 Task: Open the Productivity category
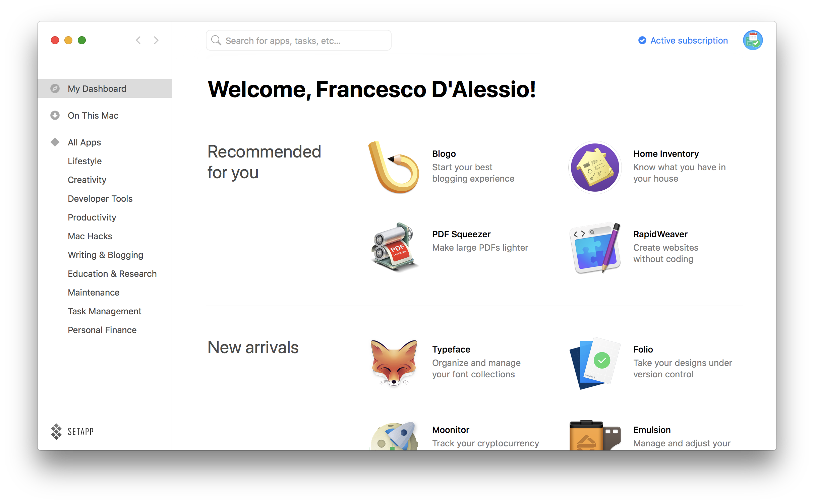click(x=92, y=217)
